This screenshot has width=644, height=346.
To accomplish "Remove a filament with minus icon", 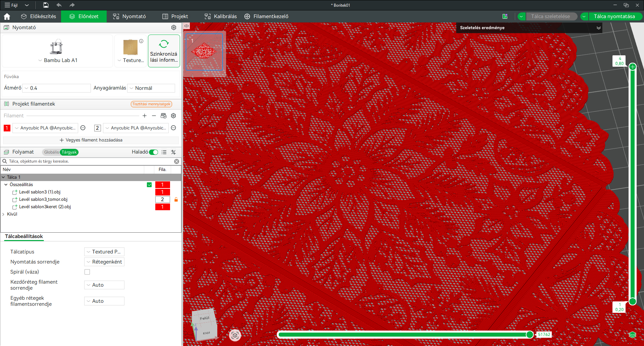I will coord(154,116).
